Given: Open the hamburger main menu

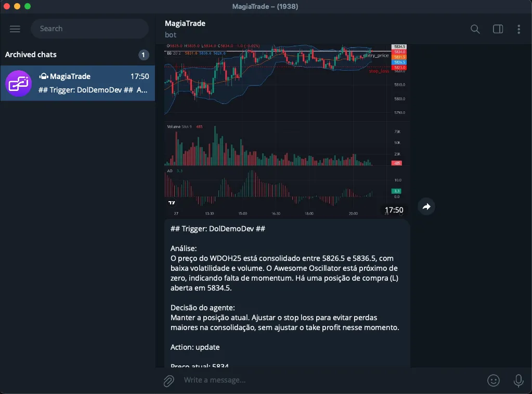Looking at the screenshot, I should (x=15, y=29).
